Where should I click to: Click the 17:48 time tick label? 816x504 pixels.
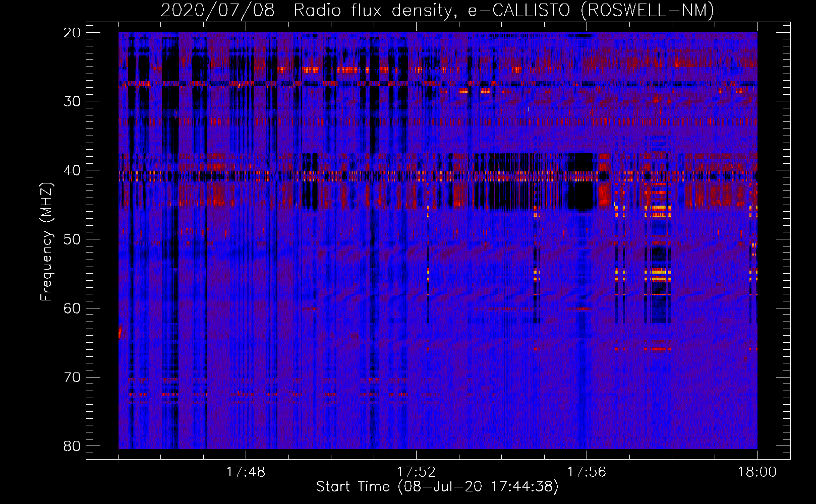click(246, 472)
